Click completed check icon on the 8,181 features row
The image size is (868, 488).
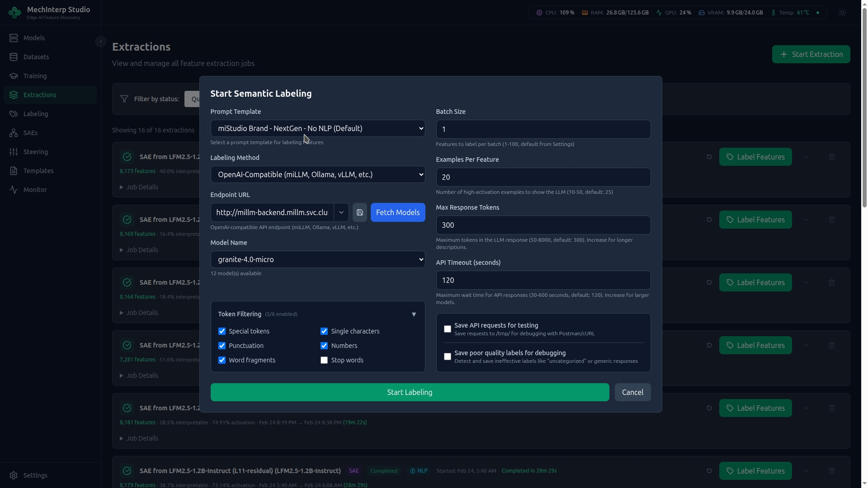[127, 408]
